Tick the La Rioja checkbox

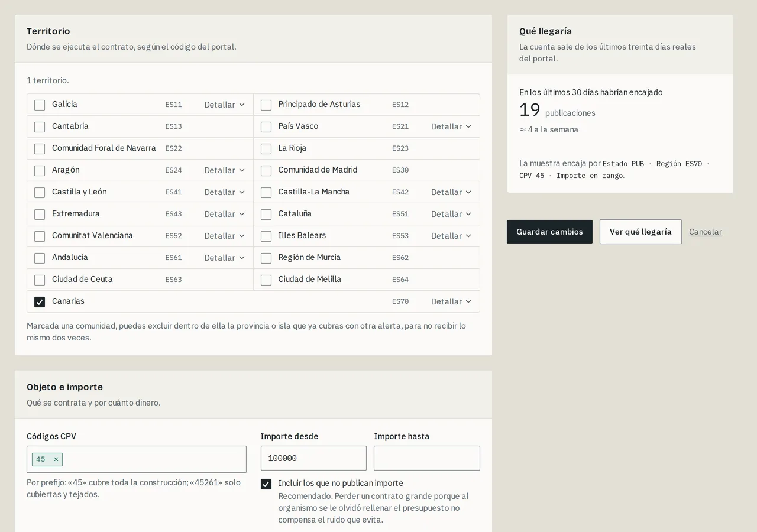click(266, 149)
